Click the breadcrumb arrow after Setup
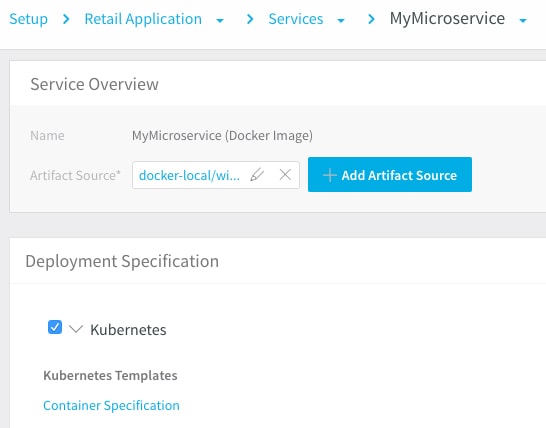The width and height of the screenshot is (546, 428). coord(66,19)
